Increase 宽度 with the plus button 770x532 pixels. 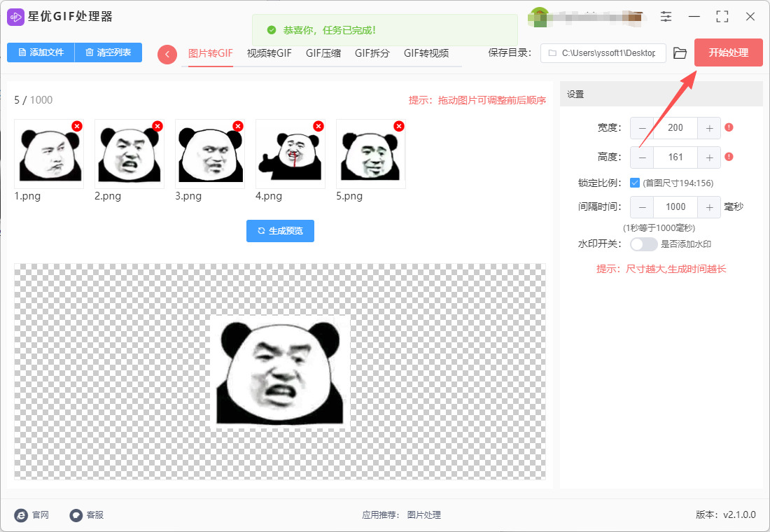[709, 127]
